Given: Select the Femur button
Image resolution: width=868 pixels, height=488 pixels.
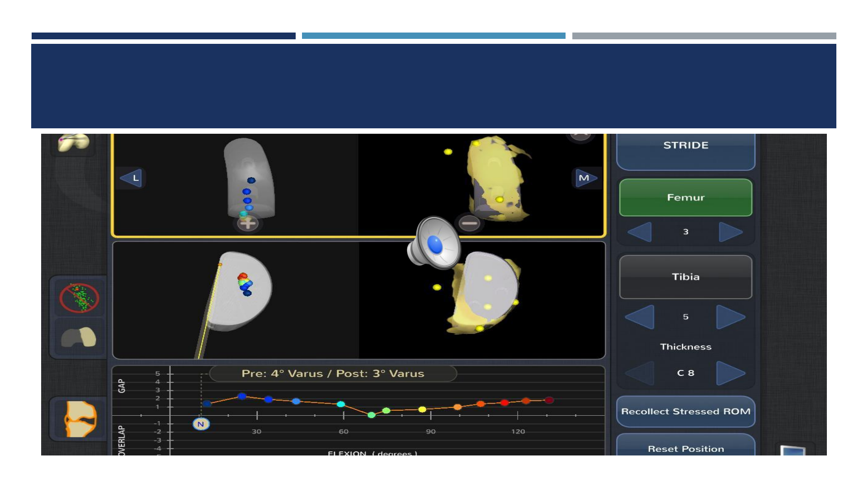Looking at the screenshot, I should pyautogui.click(x=685, y=197).
